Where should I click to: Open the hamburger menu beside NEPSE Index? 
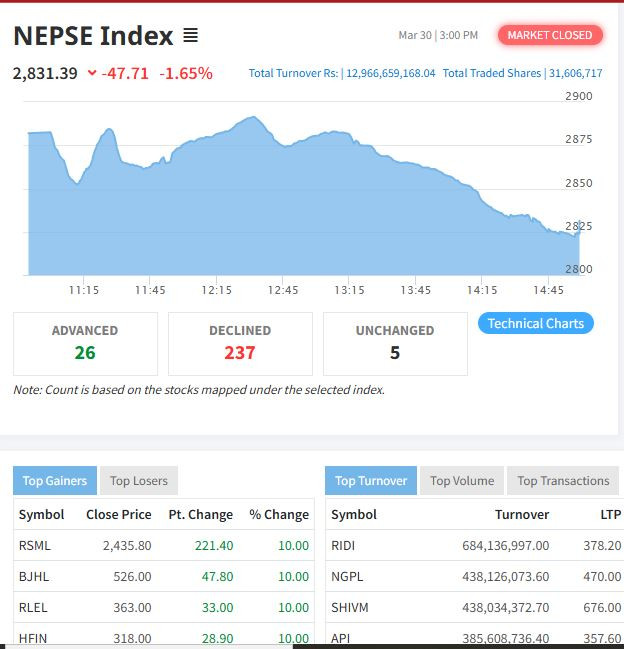(x=190, y=36)
